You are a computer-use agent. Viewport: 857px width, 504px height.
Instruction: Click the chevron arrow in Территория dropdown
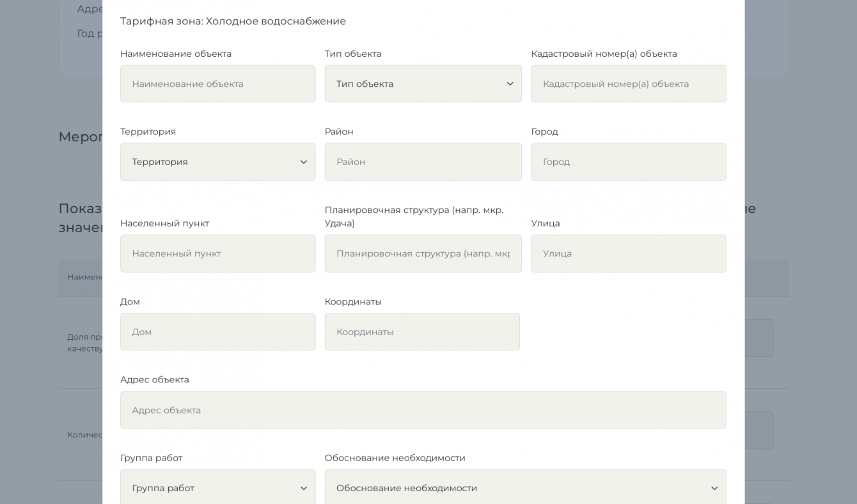pyautogui.click(x=304, y=162)
